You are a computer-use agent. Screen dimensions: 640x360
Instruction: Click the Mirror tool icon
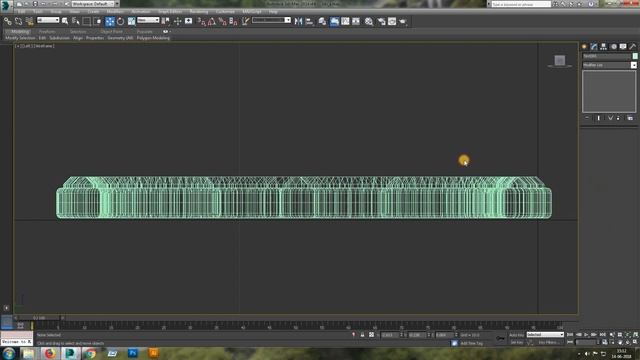click(298, 21)
